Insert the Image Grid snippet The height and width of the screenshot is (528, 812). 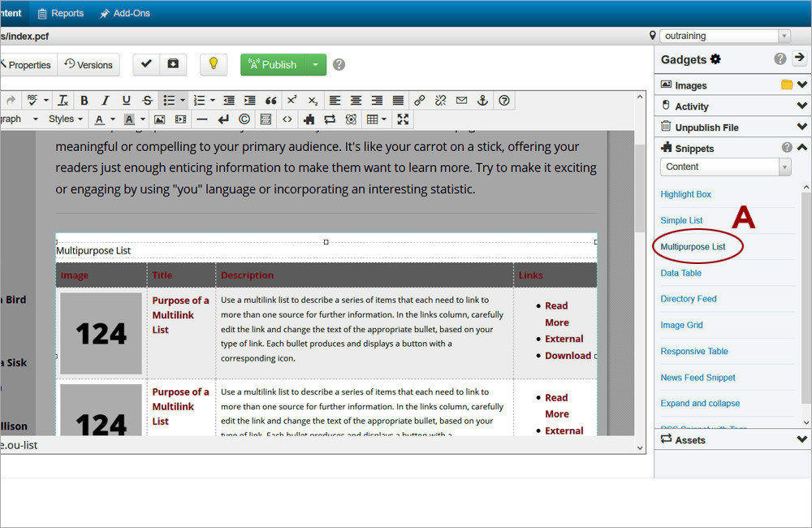pyautogui.click(x=681, y=325)
